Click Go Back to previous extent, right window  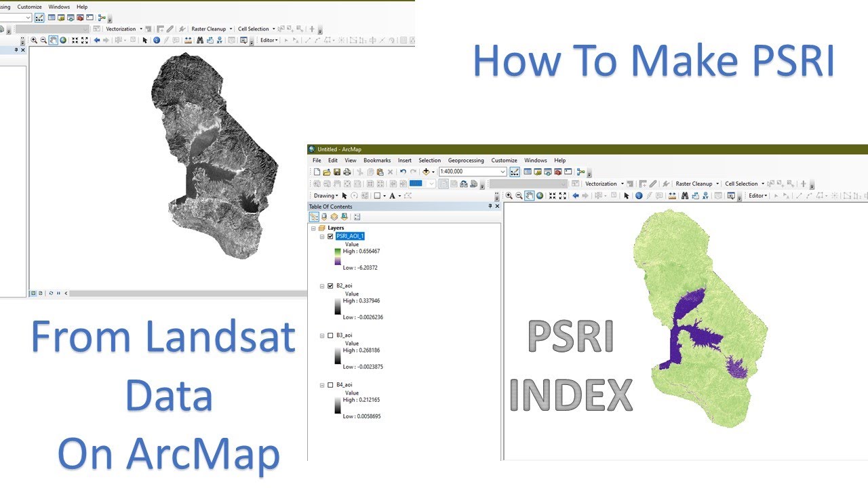pos(576,195)
